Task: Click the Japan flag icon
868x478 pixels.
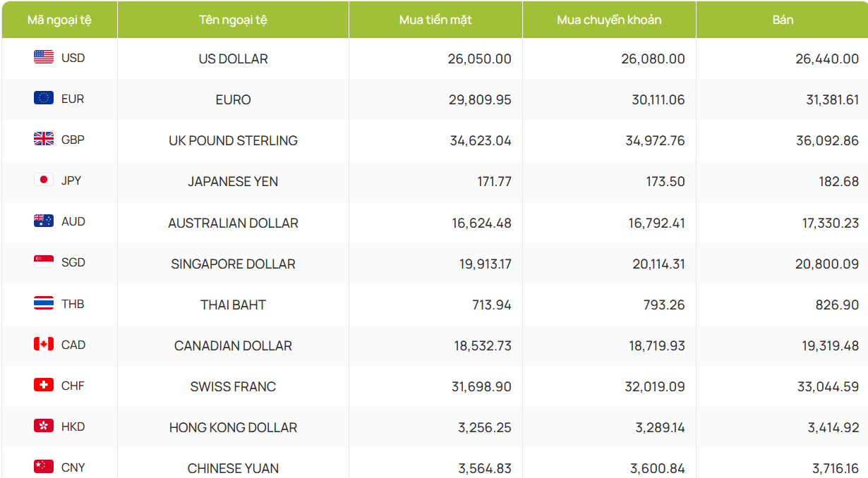Action: (44, 180)
